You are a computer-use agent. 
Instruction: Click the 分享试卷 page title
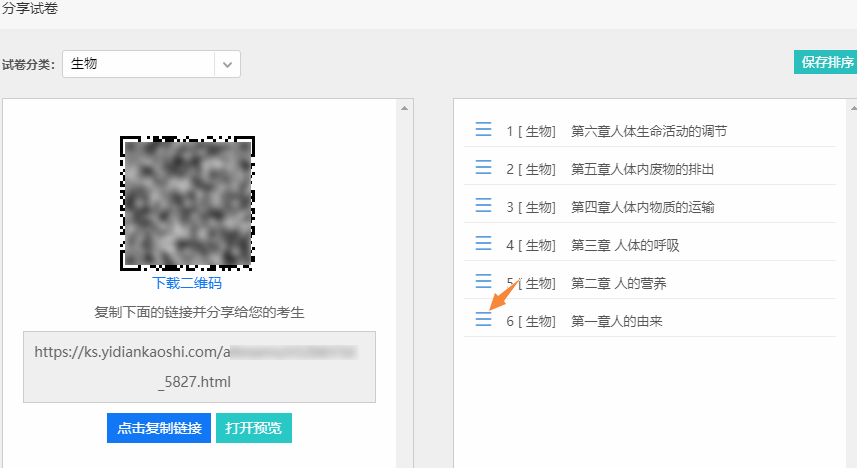point(30,9)
